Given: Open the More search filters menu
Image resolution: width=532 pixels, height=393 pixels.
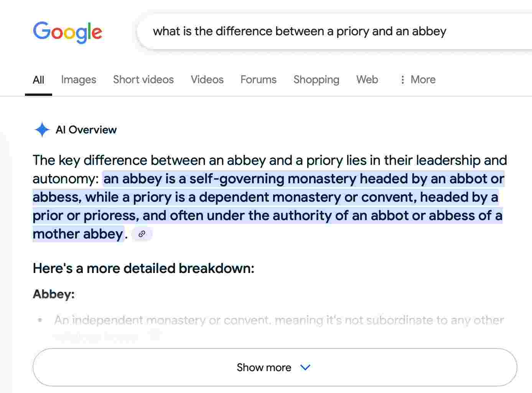Looking at the screenshot, I should click(x=418, y=80).
